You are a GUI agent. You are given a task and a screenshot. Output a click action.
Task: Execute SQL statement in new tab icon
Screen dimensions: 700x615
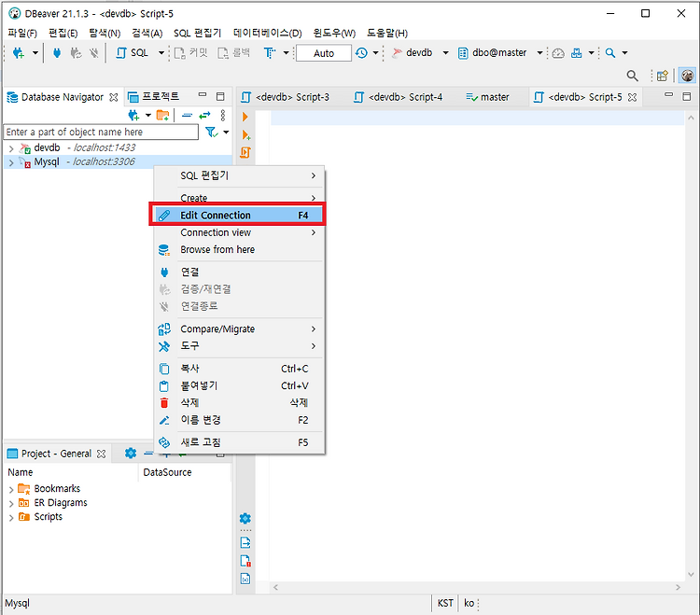246,134
